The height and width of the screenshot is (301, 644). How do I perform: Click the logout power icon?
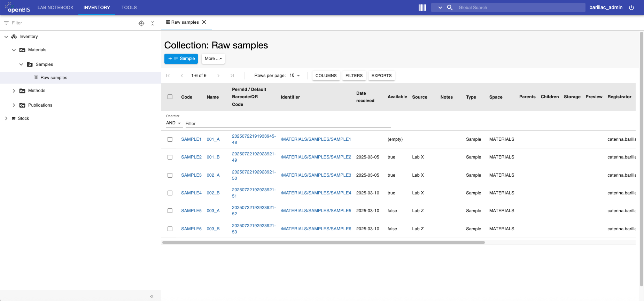pyautogui.click(x=631, y=8)
